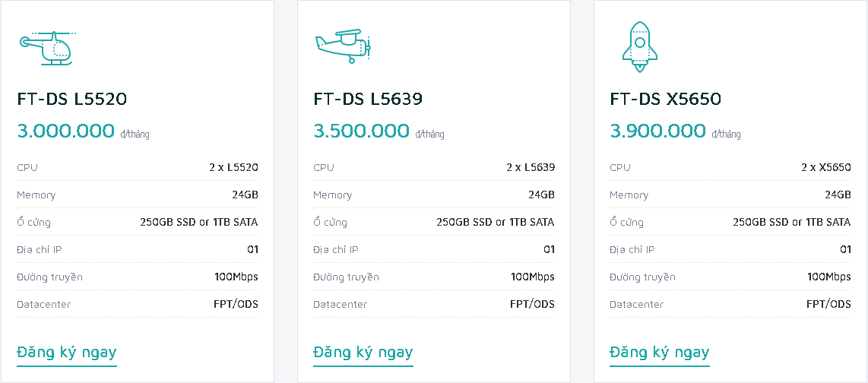This screenshot has height=383, width=868.
Task: Click the "2 x L5639" CPU value
Action: coord(531,167)
